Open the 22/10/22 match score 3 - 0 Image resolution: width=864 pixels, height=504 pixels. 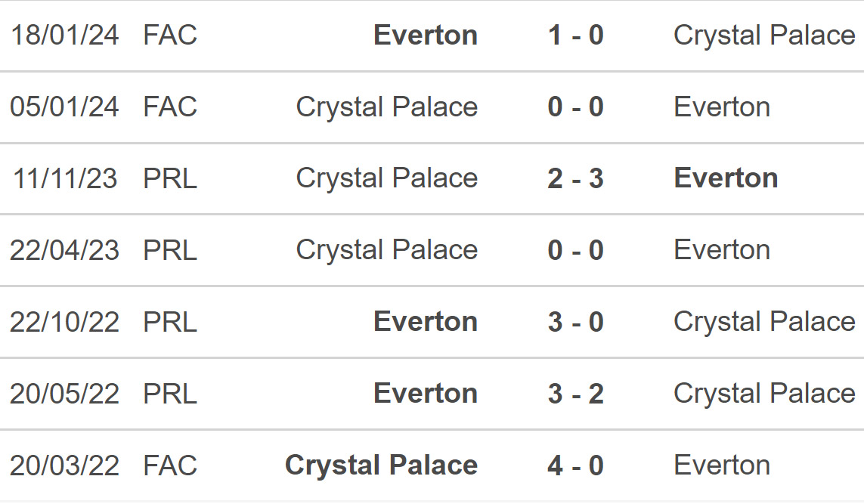(576, 322)
